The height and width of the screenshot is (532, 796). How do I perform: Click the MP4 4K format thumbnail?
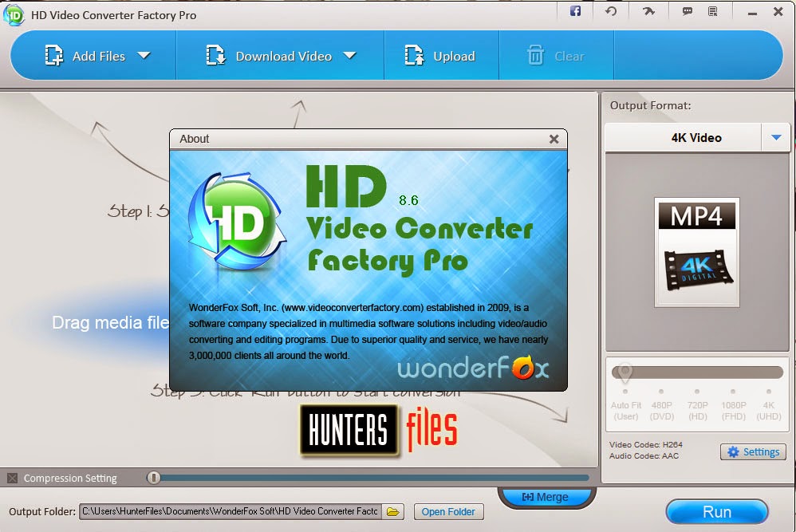tap(696, 252)
